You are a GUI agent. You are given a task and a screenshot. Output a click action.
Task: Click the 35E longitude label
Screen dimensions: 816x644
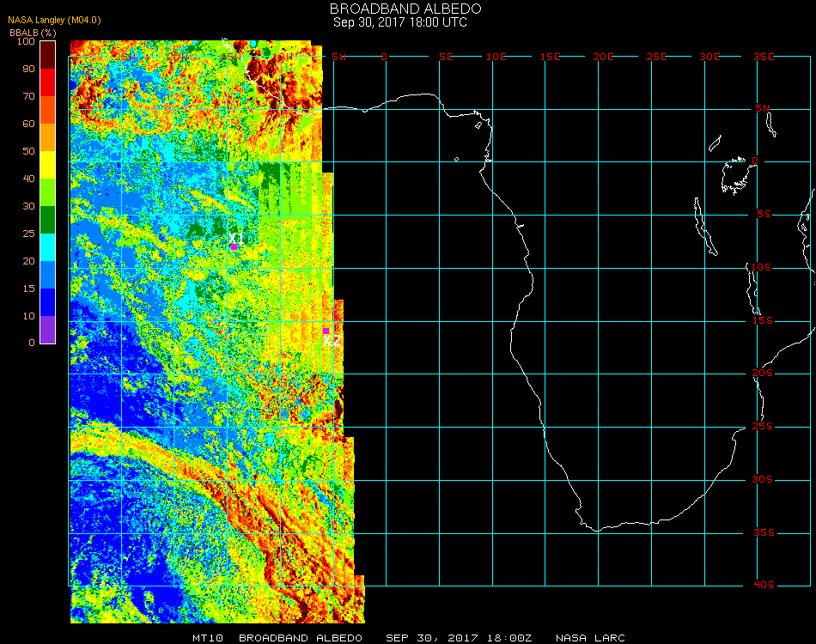[x=764, y=56]
